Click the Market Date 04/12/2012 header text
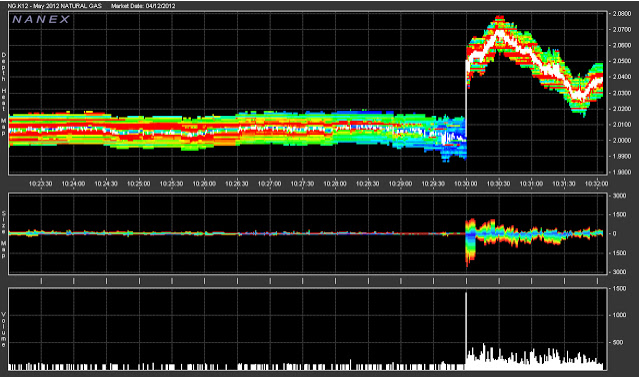Viewport: 639px width, 379px height. click(143, 6)
